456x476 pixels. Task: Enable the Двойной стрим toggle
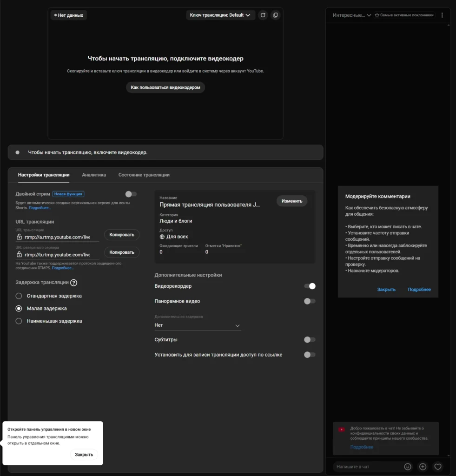pyautogui.click(x=131, y=194)
